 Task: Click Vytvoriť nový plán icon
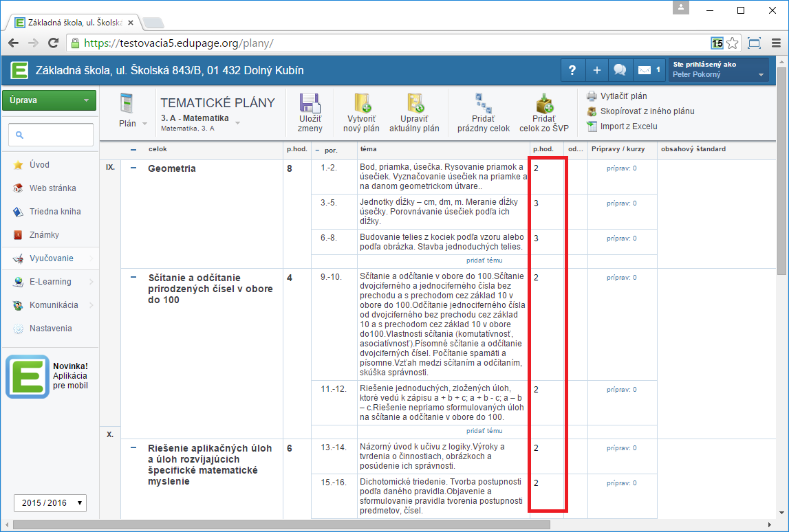[x=362, y=104]
